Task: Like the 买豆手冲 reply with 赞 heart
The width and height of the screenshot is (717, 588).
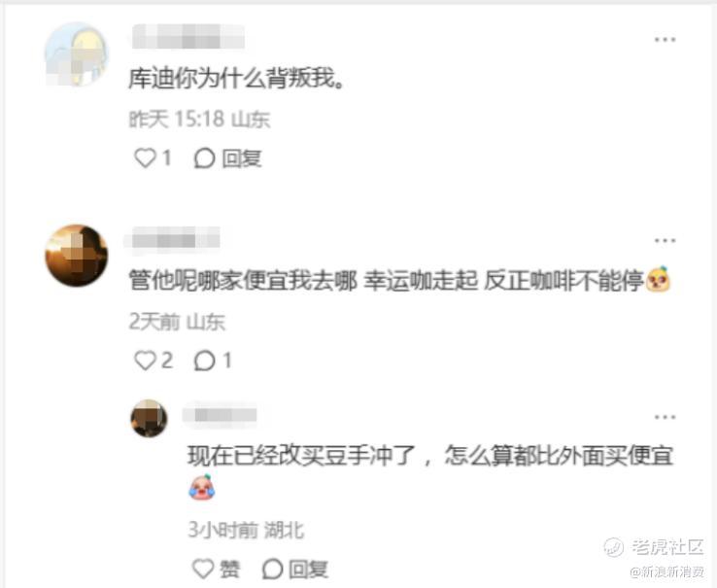Action: [216, 570]
